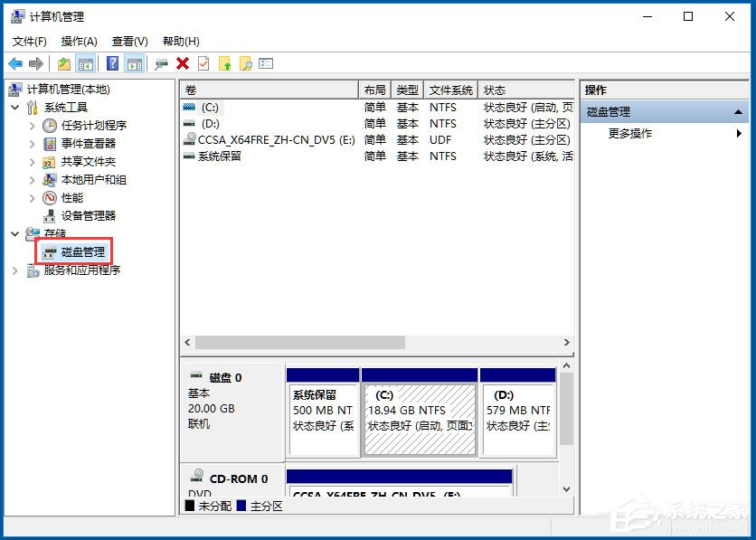Expand the 服务和应用程序 tree branch
The height and width of the screenshot is (540, 756).
pos(16,270)
